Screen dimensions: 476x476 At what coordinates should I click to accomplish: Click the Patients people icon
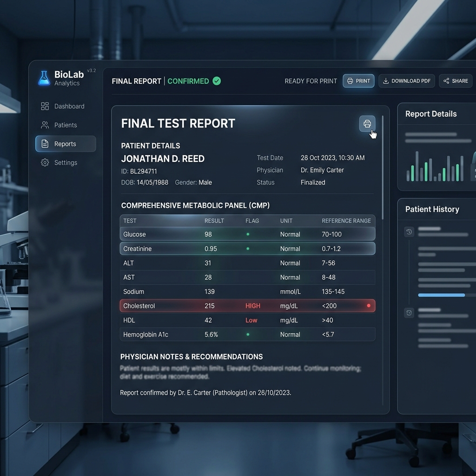tap(45, 125)
